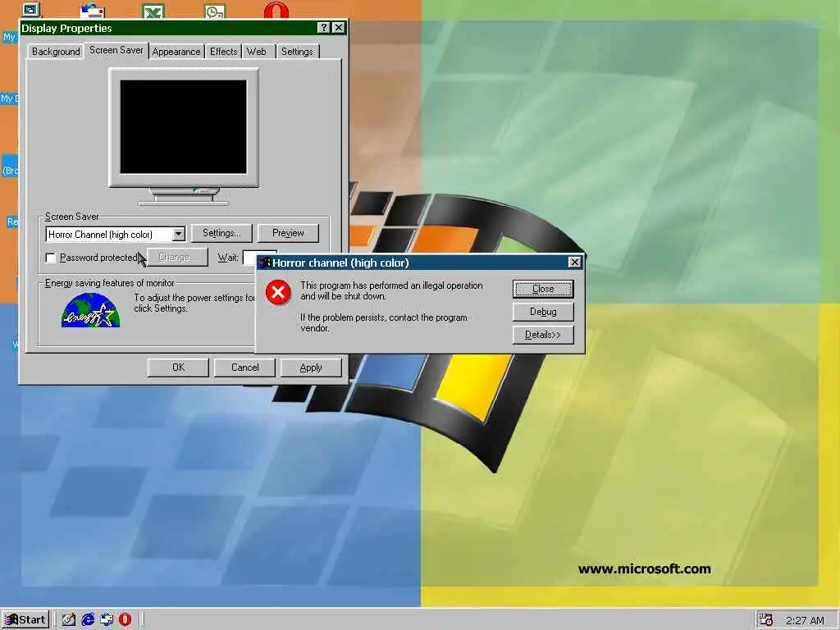Switch to the Web tab
Viewport: 840px width, 630px height.
coord(257,52)
